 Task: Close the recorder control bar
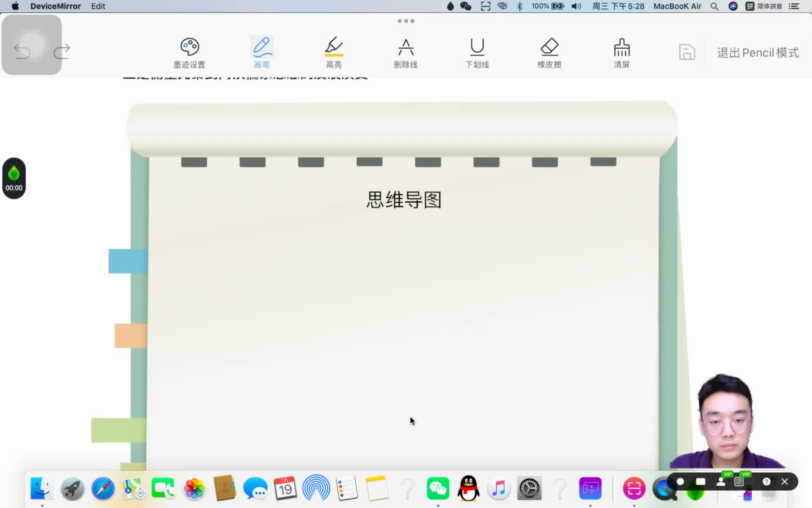(x=785, y=481)
